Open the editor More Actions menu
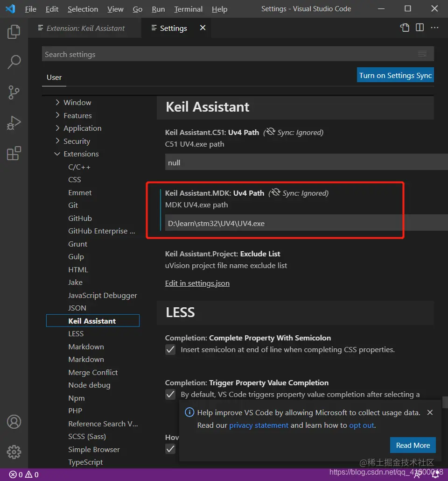The height and width of the screenshot is (481, 448). point(434,28)
